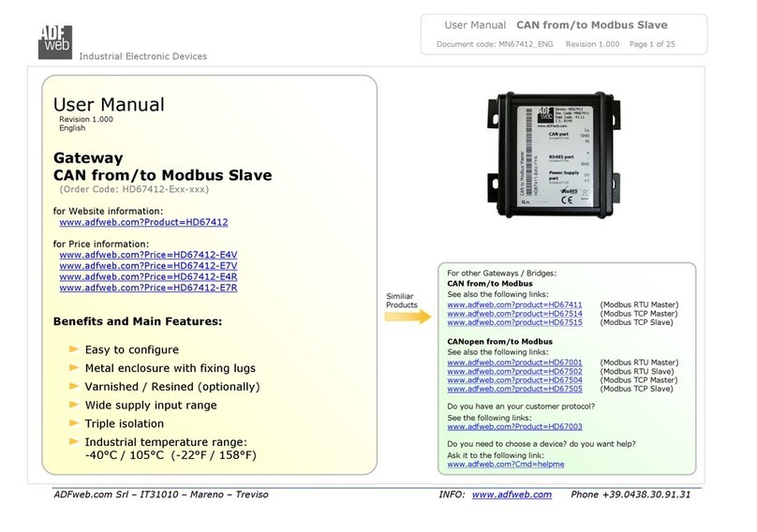The height and width of the screenshot is (532, 757).
Task: Select 'Industrial Electronic Devices' tagline
Action: (x=143, y=56)
